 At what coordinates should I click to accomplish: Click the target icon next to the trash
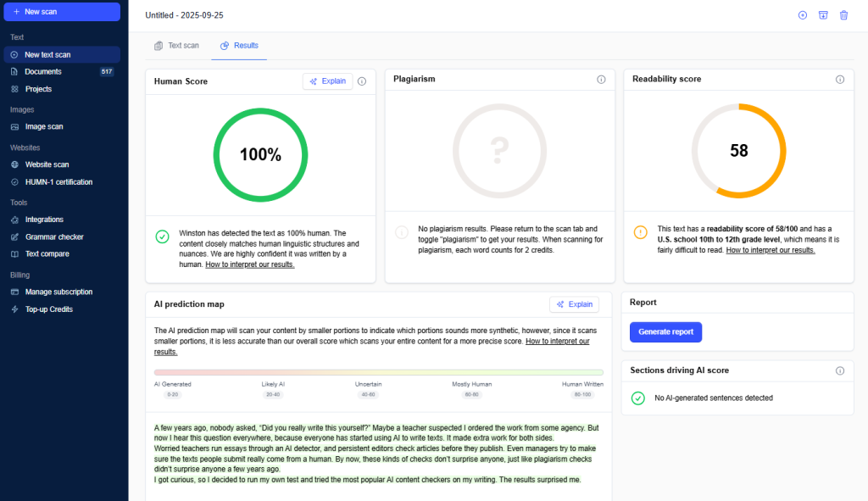801,14
